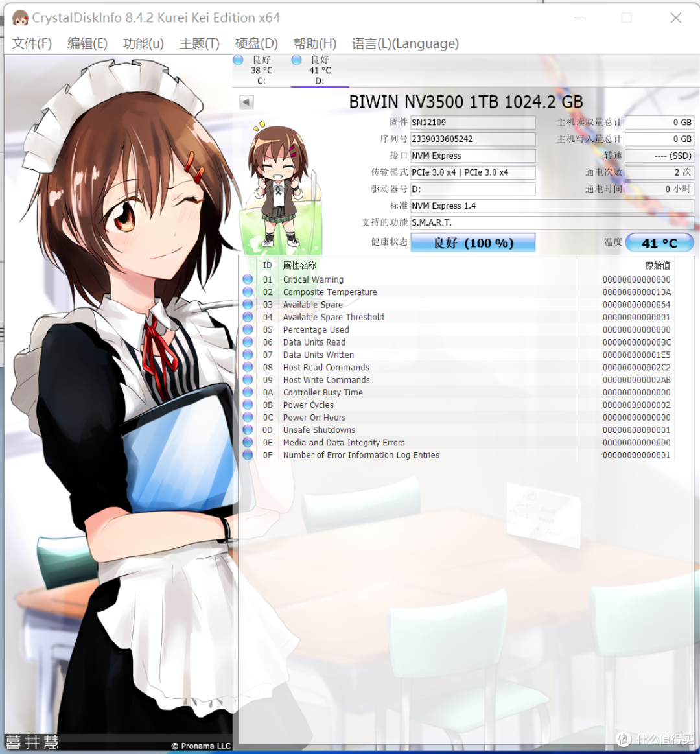Click the 原始值 column header

pos(657,265)
